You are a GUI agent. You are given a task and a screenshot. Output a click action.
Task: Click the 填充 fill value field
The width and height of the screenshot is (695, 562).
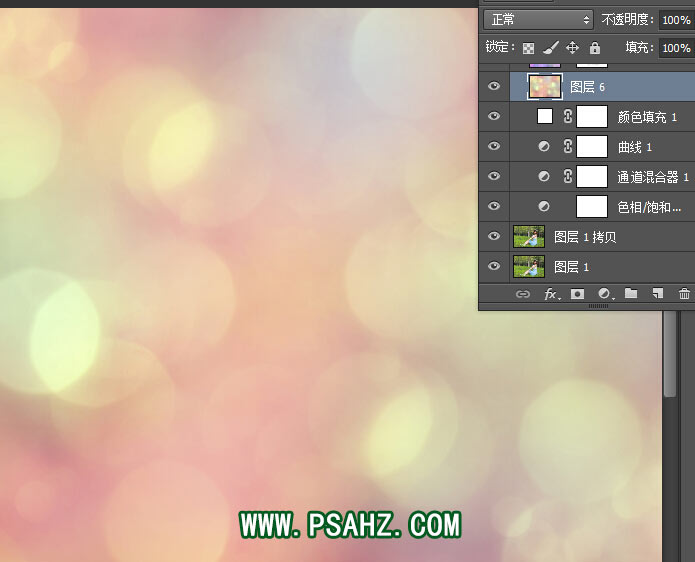coord(676,47)
